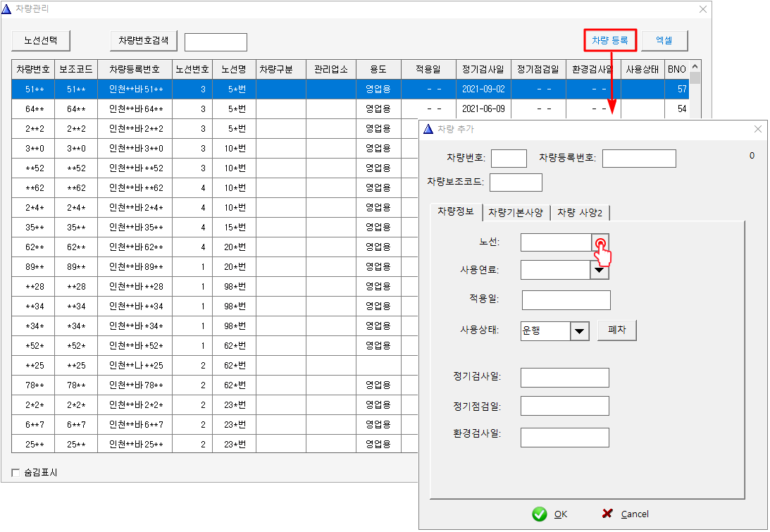Click the 환경검사일 input field
This screenshot has height=532, width=770.
tap(565, 437)
